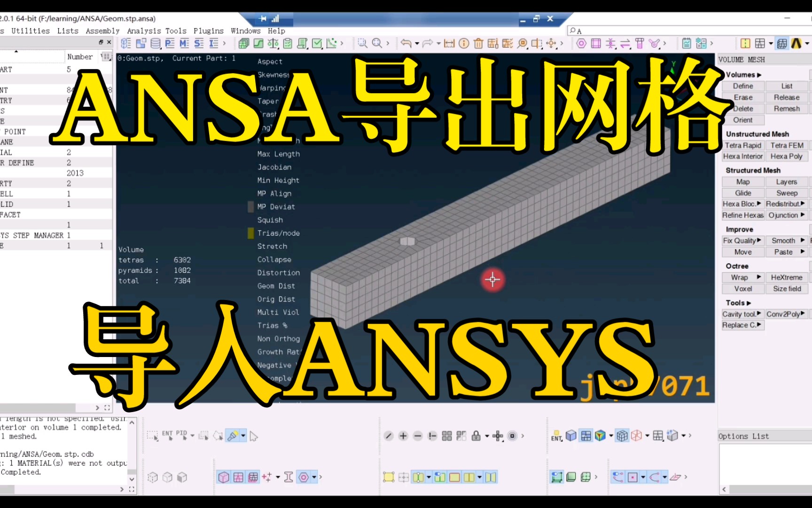Click the plus circle icon
The image size is (812, 508).
pos(403,436)
